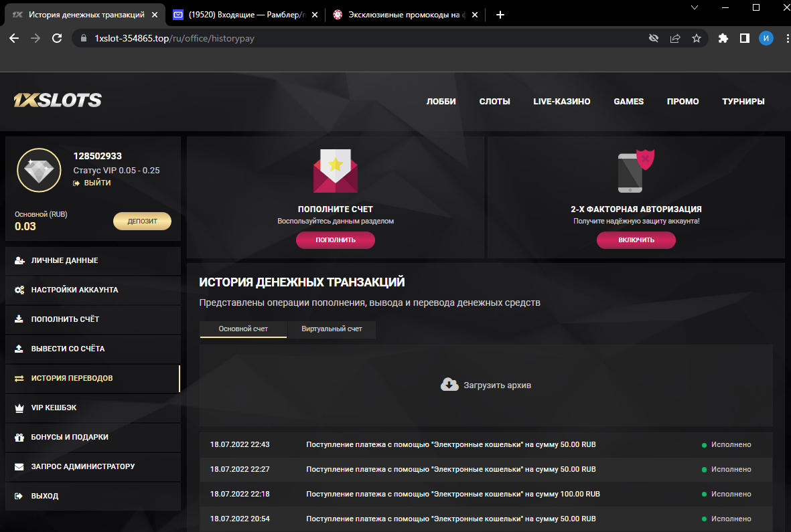Open VIP КЕШБЭК in sidebar

tap(93, 408)
